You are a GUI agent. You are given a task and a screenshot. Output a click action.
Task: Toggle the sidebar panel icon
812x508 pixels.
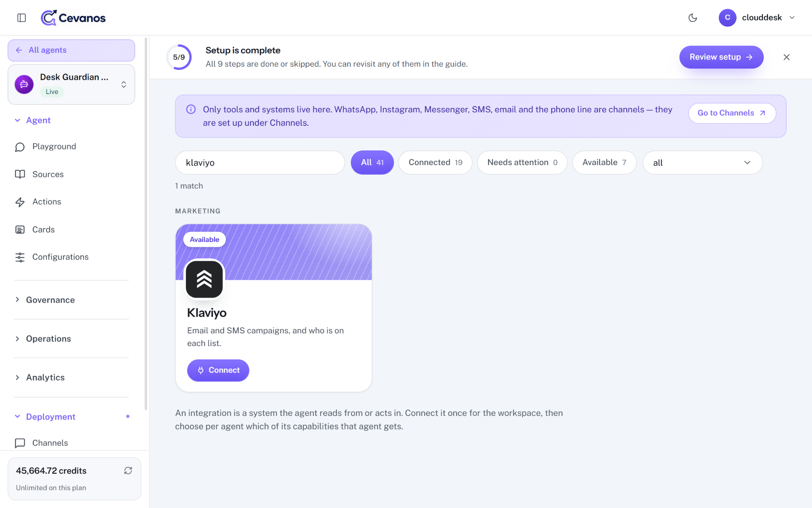tap(21, 17)
